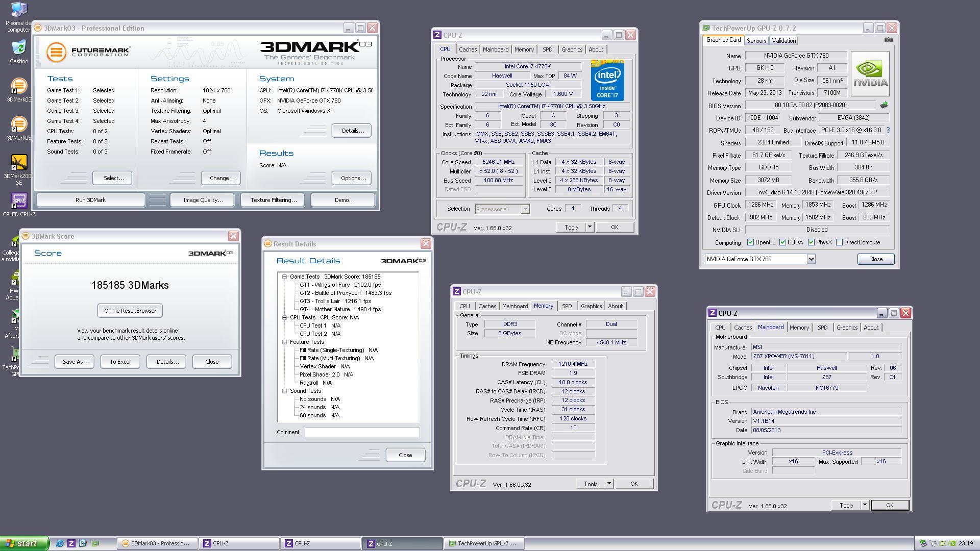Screen dimensions: 980x551
Task: Collapse the CPU Tests tree node
Action: point(285,317)
